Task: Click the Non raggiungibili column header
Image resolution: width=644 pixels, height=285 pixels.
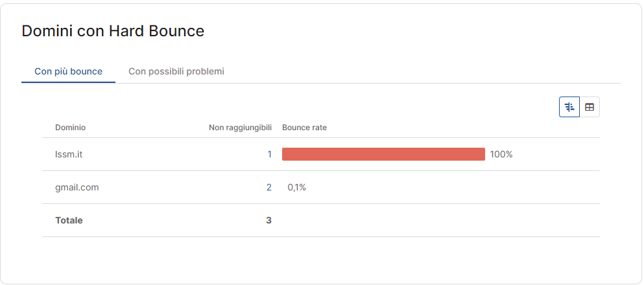Action: coord(240,128)
